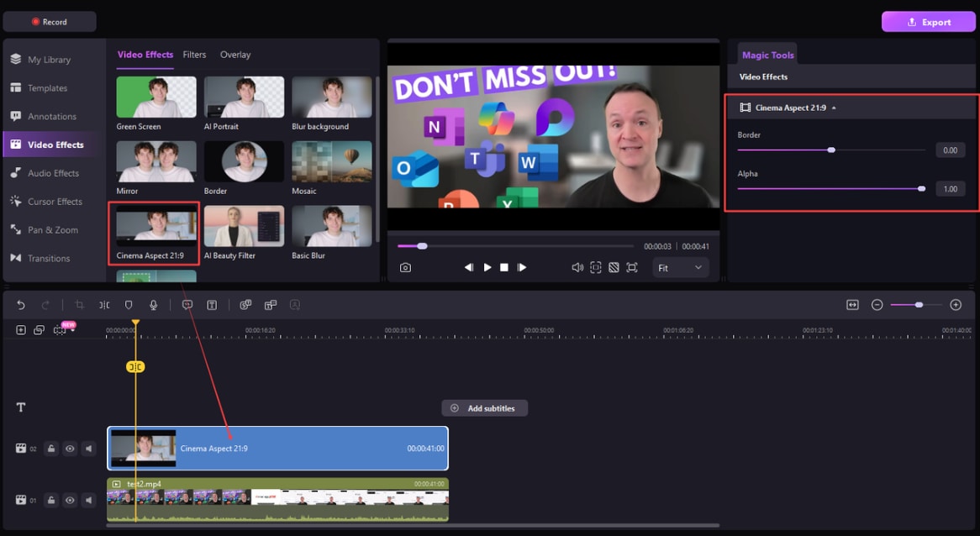980x536 pixels.
Task: Click the Record button
Action: coord(50,21)
